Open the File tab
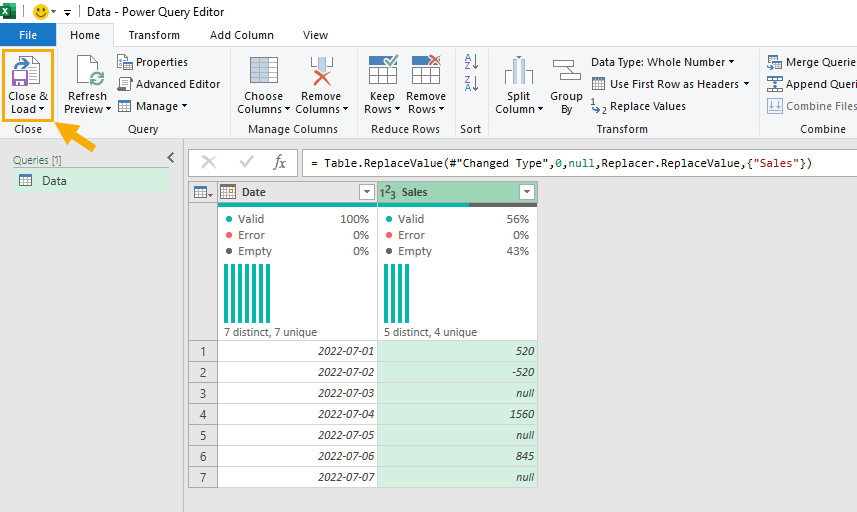857x512 pixels. click(x=28, y=35)
